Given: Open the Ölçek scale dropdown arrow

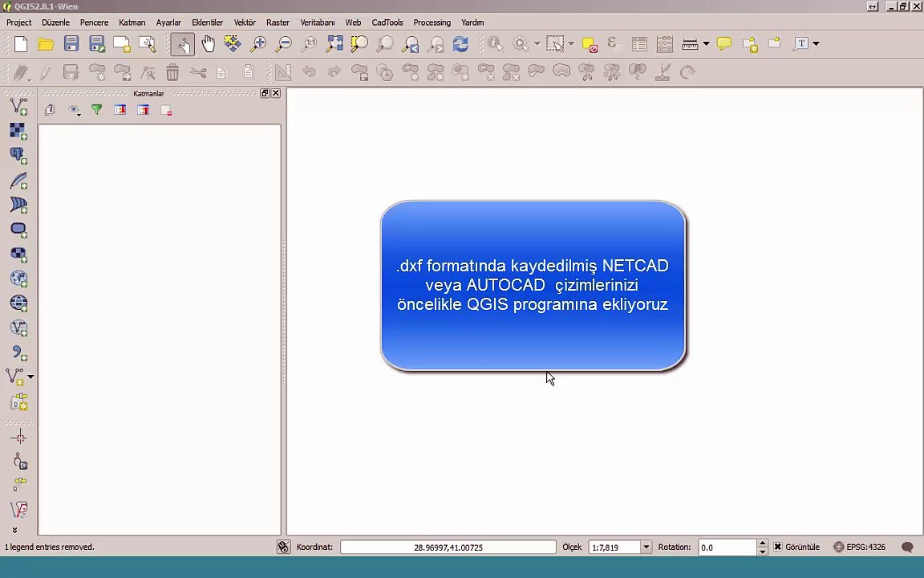Looking at the screenshot, I should (646, 547).
